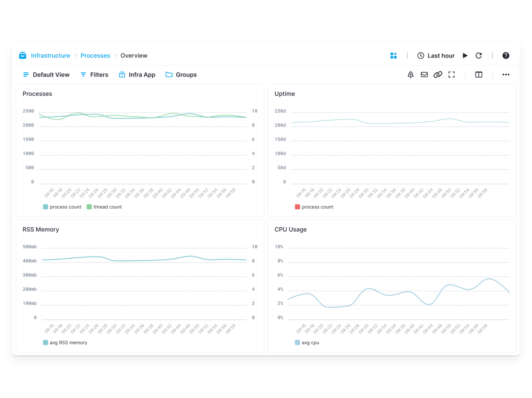Image resolution: width=532 pixels, height=398 pixels.
Task: Open the three-dot more options menu
Action: [506, 74]
